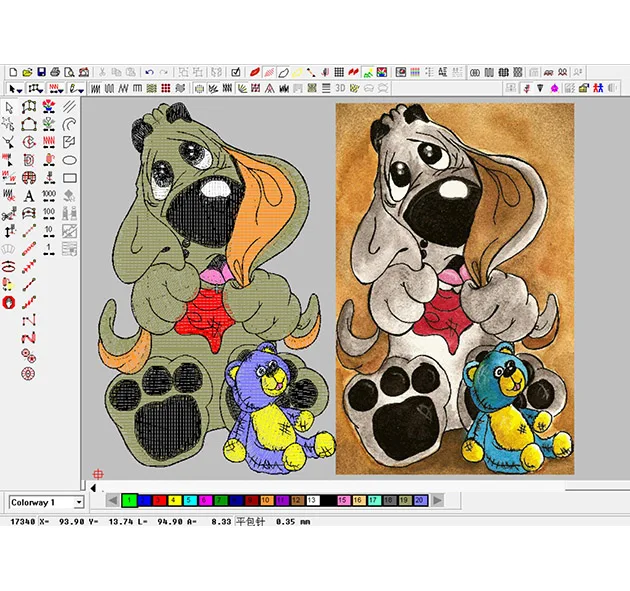Pick yellow color swatch number 4
This screenshot has height=591, width=630.
click(x=174, y=500)
